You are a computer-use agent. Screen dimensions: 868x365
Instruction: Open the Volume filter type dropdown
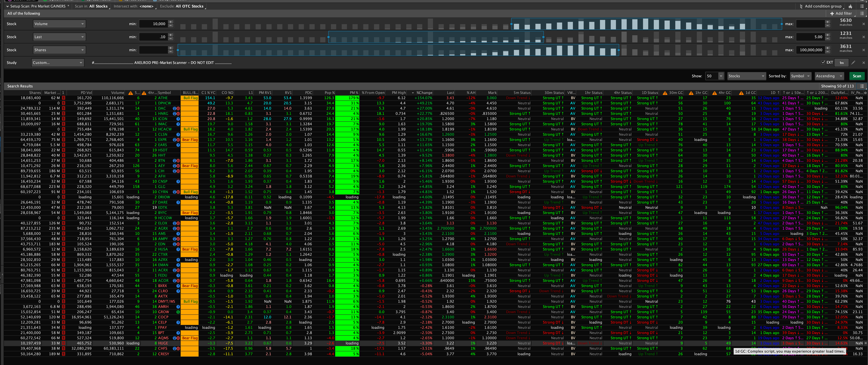[60, 24]
